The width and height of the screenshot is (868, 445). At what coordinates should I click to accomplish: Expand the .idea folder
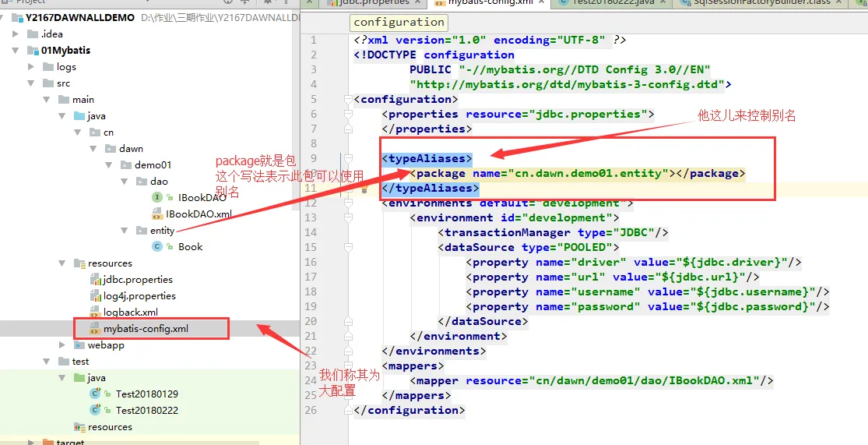(x=18, y=34)
